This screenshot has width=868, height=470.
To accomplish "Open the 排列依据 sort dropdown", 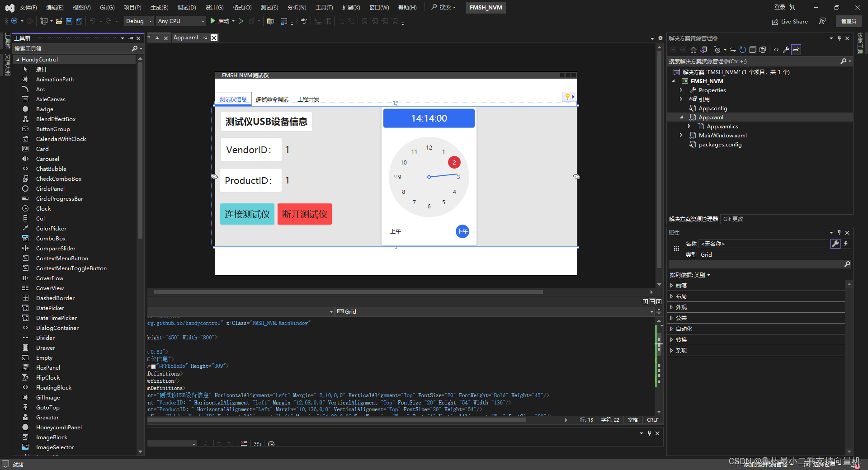I will pyautogui.click(x=690, y=275).
